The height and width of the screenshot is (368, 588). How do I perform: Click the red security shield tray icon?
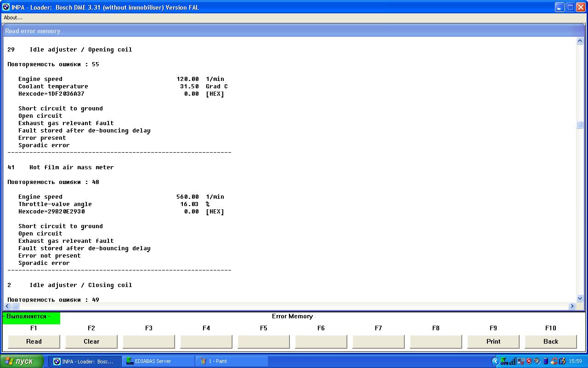529,361
